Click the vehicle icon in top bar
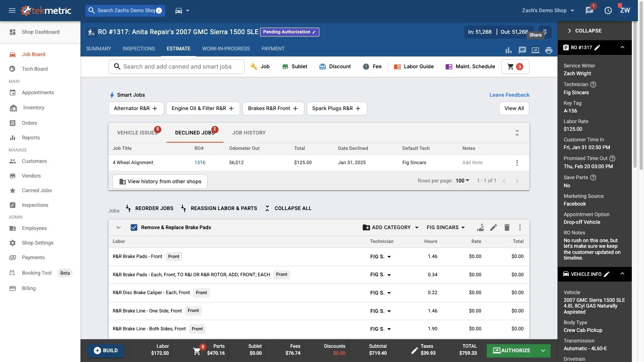This screenshot has width=644, height=362. point(178,11)
